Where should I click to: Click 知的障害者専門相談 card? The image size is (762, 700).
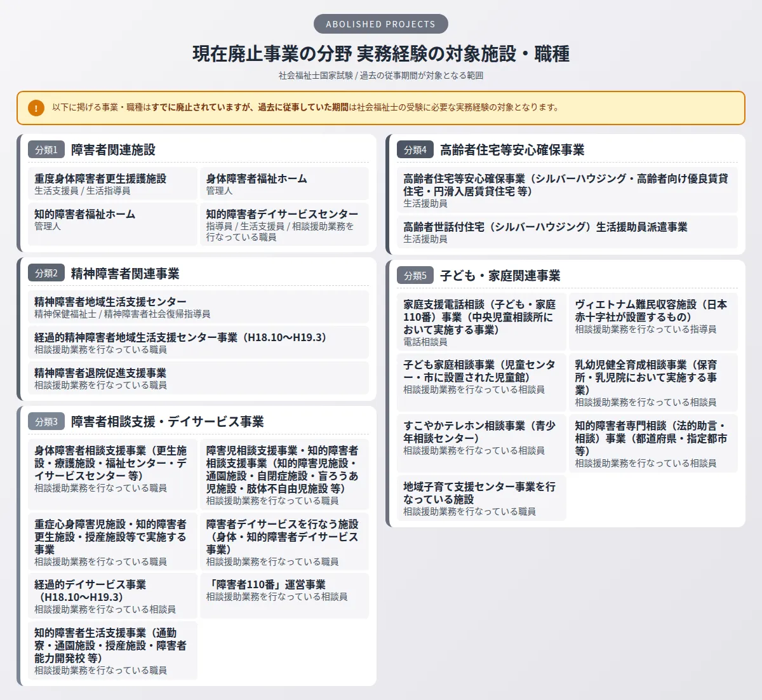(653, 443)
